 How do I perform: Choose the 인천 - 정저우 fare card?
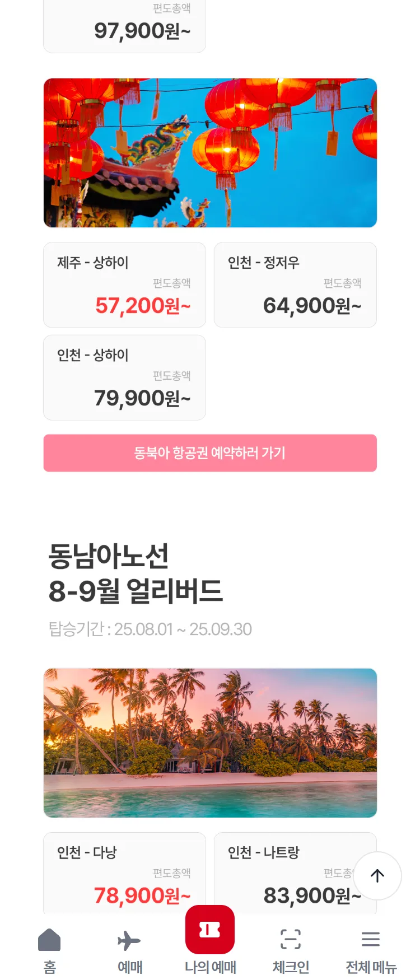[295, 285]
